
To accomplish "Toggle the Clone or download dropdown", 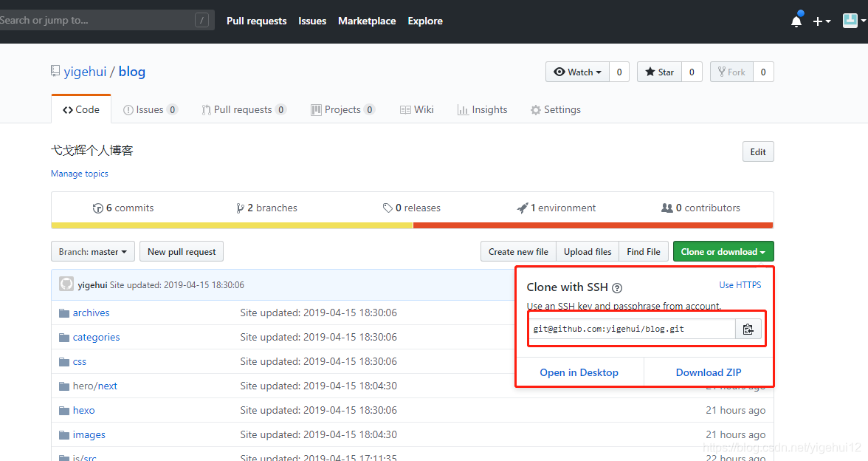I will coord(723,251).
